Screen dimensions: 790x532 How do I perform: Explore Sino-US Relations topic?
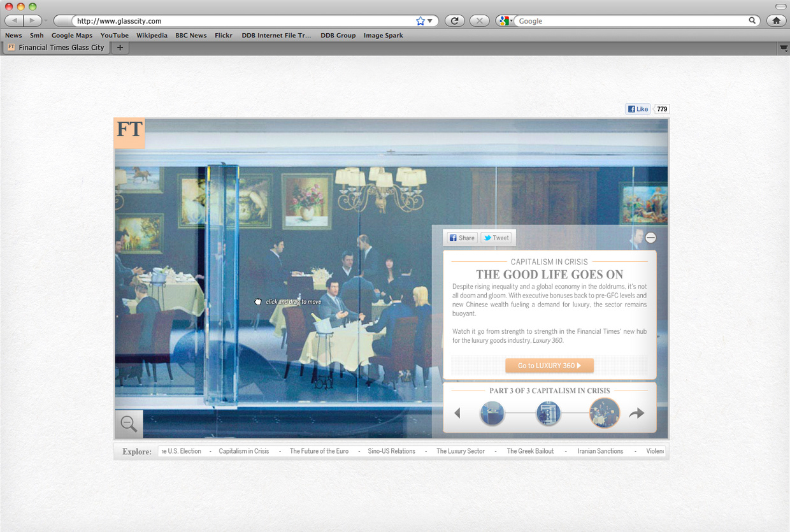(392, 451)
